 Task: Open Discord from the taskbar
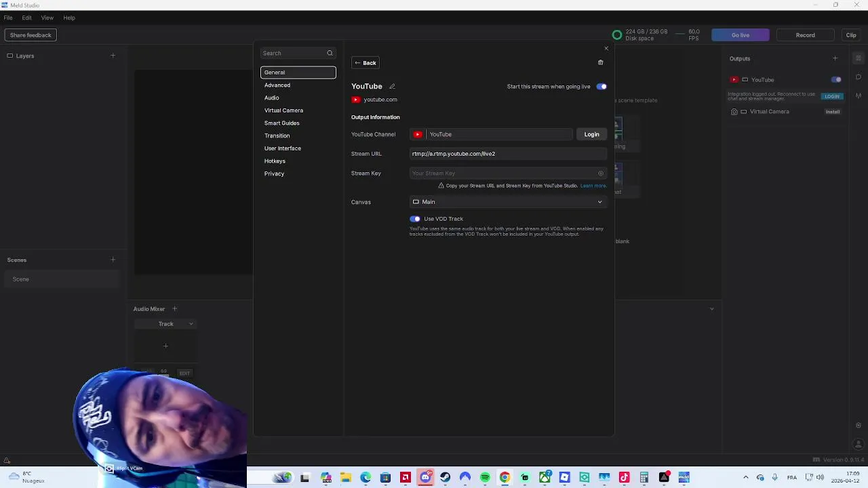click(x=425, y=478)
